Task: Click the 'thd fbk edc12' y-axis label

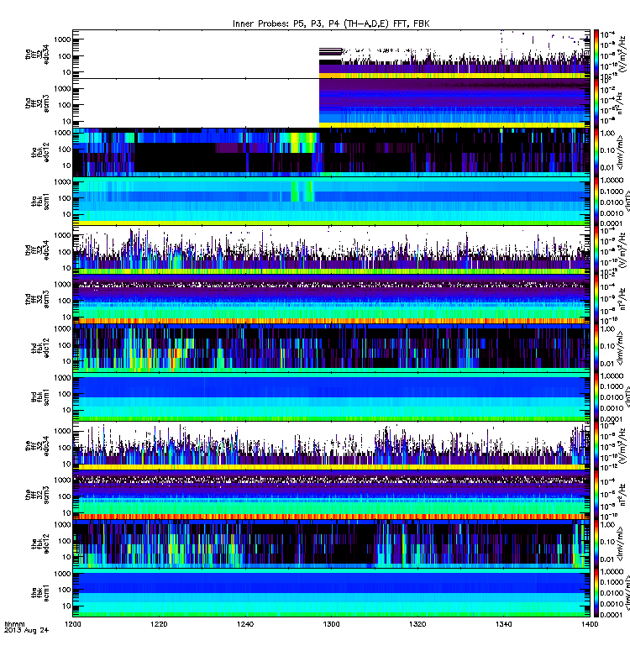Action: [40, 348]
